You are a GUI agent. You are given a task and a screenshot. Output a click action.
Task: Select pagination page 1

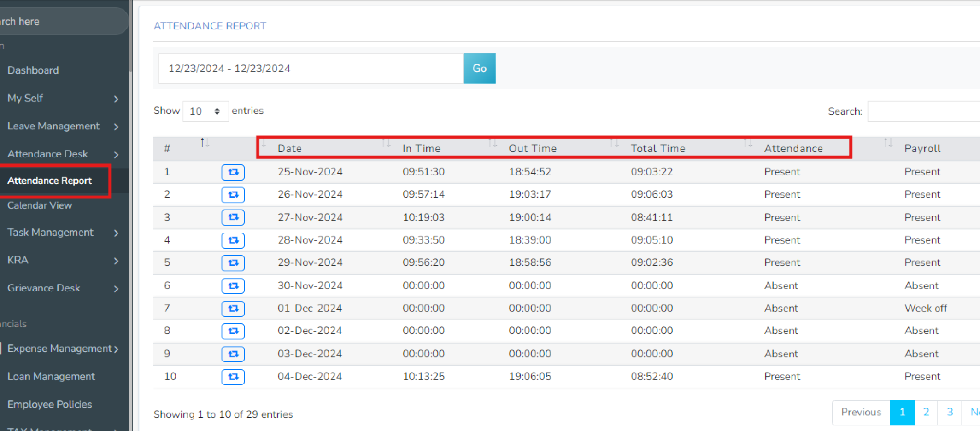pos(902,412)
